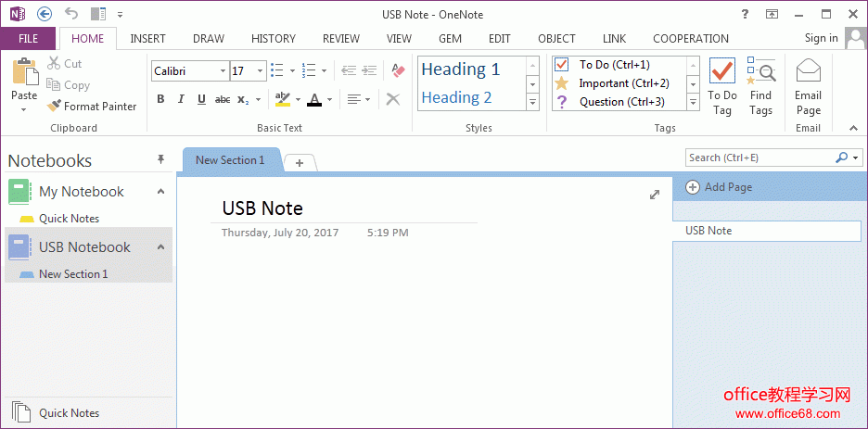
Task: Pin the Notebooks pane
Action: (x=160, y=159)
